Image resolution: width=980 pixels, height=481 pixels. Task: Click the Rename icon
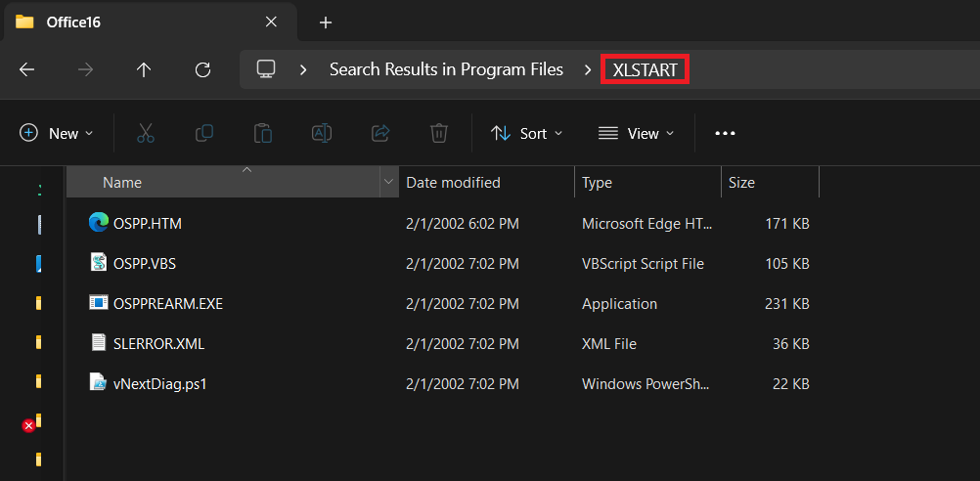pyautogui.click(x=321, y=133)
